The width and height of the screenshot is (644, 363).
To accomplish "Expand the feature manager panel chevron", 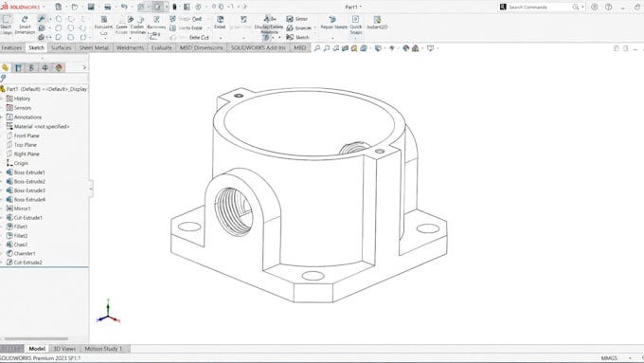I will pyautogui.click(x=84, y=67).
